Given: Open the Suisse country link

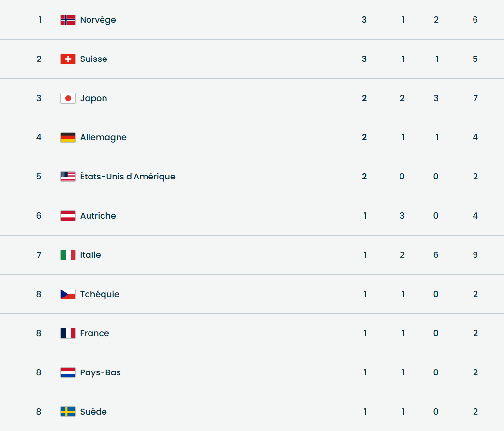Looking at the screenshot, I should pyautogui.click(x=93, y=59).
